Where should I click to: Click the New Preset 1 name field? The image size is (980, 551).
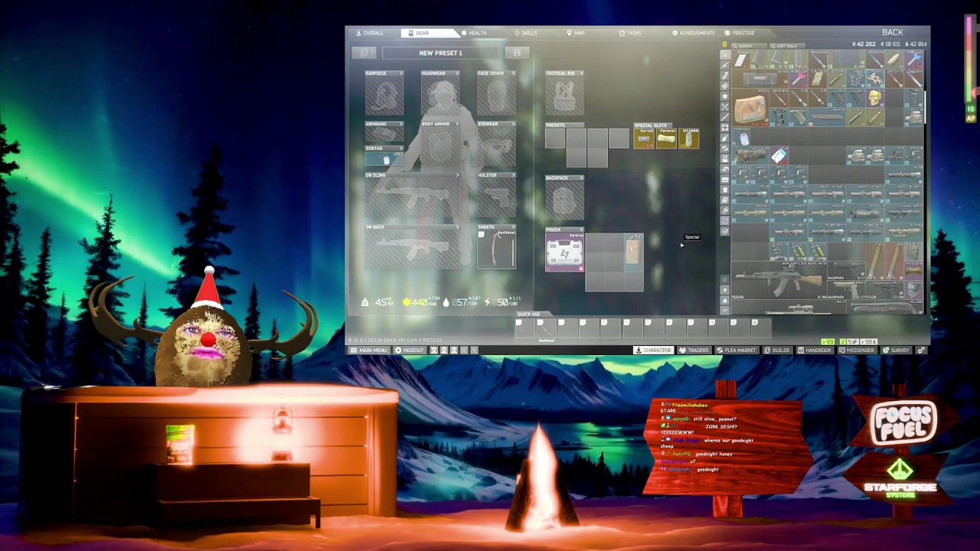(x=440, y=53)
